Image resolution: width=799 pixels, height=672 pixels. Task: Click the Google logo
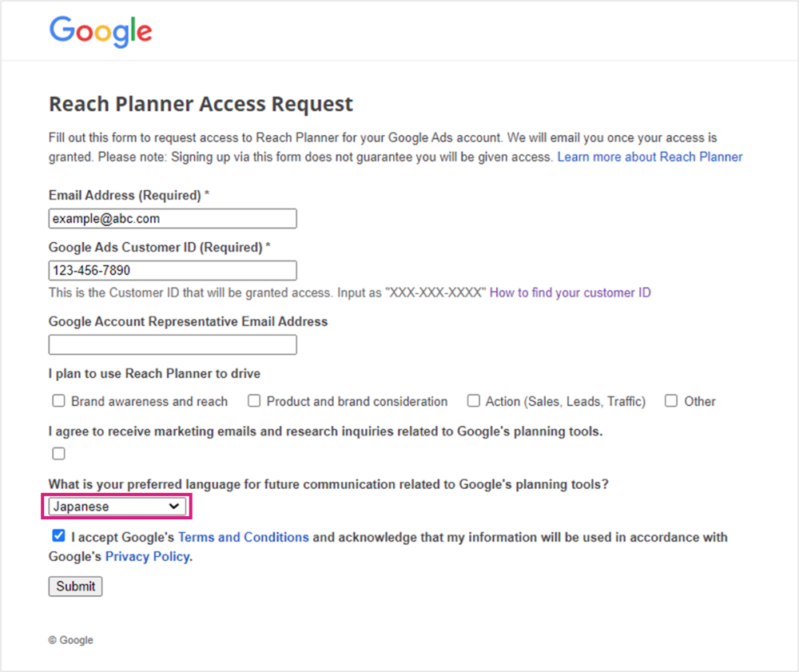(x=101, y=32)
